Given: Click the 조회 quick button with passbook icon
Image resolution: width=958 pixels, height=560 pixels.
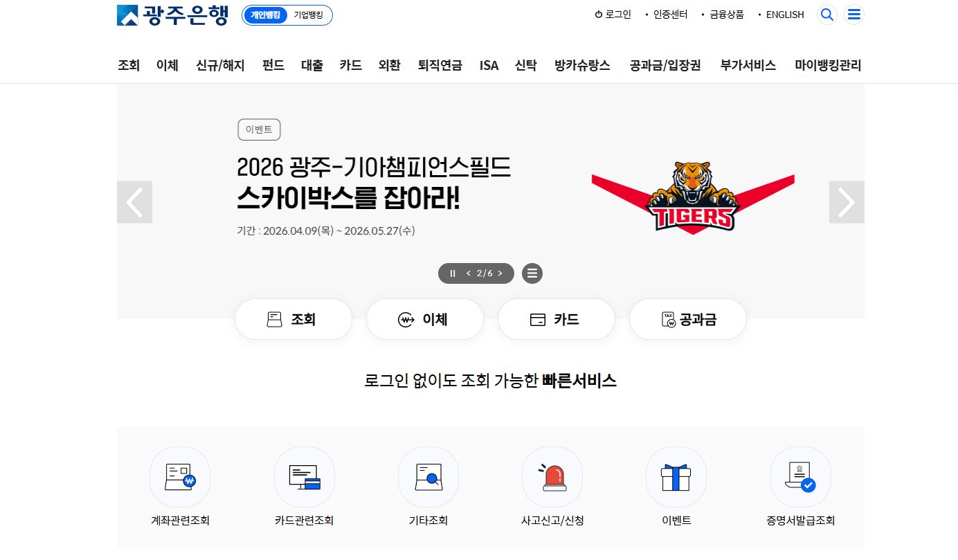Looking at the screenshot, I should 293,319.
